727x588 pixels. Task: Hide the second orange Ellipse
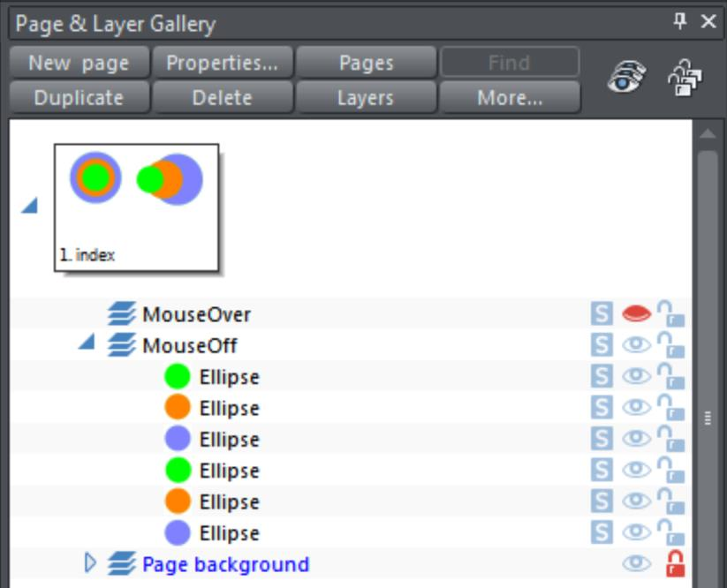(x=636, y=501)
